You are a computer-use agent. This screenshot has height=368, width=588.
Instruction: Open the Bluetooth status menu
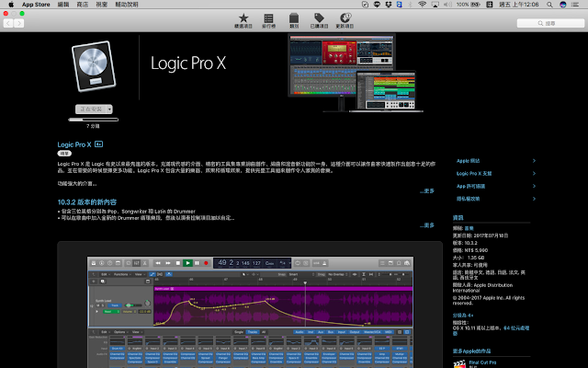point(410,5)
